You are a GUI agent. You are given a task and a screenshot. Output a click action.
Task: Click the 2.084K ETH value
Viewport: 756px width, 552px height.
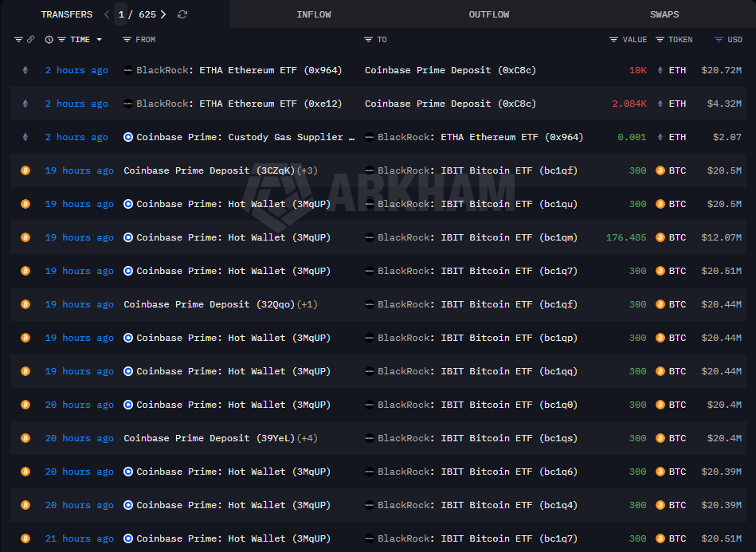tap(629, 104)
